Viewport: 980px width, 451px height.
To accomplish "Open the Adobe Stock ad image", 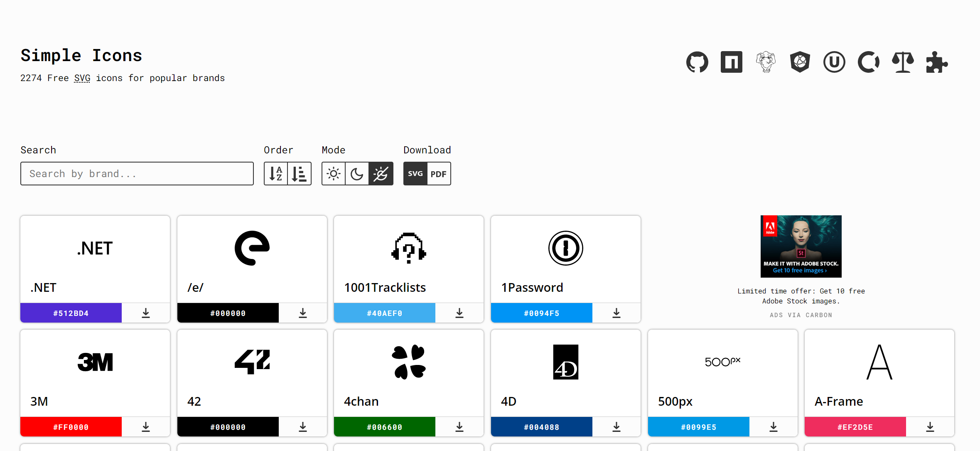I will coord(801,246).
